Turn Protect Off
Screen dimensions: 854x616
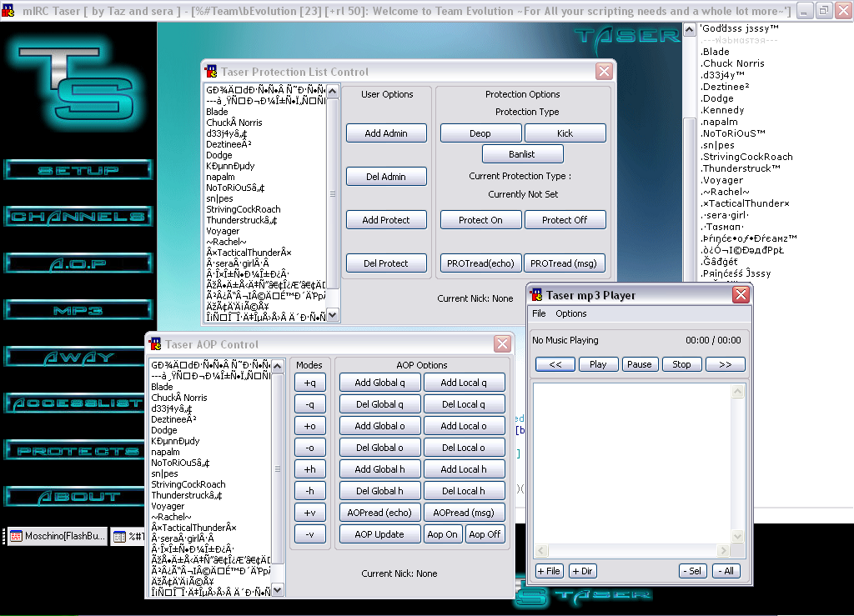click(x=565, y=220)
